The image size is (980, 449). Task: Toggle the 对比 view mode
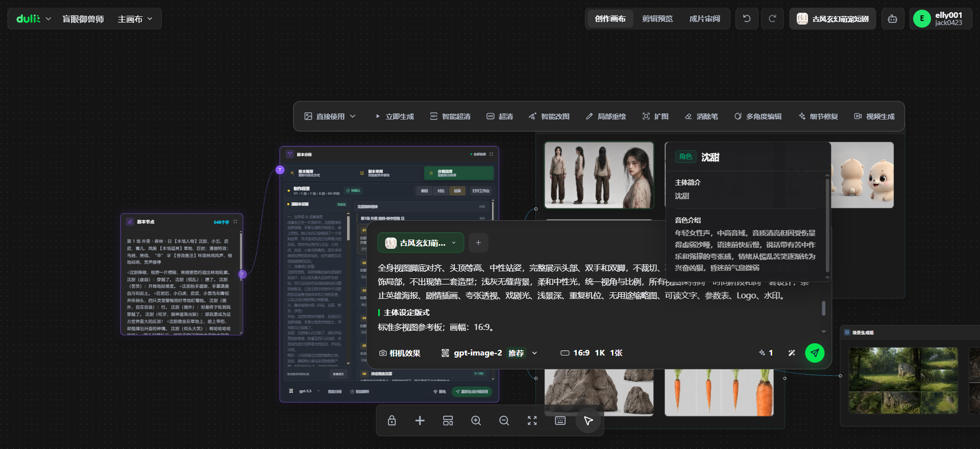pos(441,191)
